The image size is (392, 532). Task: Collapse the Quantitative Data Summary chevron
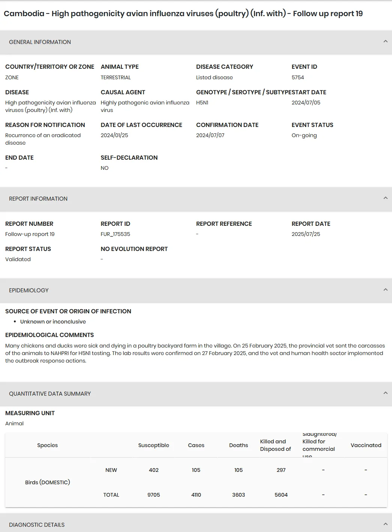point(385,393)
